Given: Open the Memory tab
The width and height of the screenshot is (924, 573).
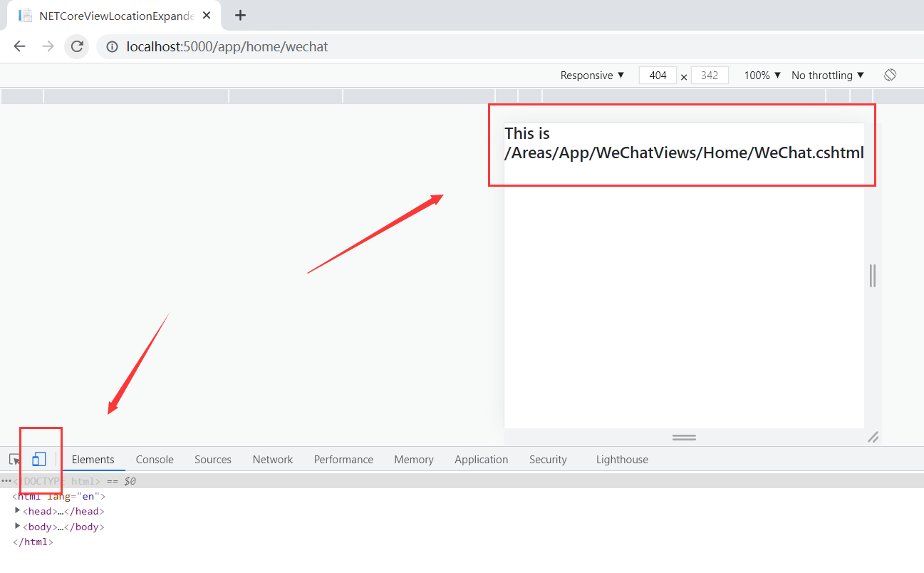Looking at the screenshot, I should click(414, 460).
